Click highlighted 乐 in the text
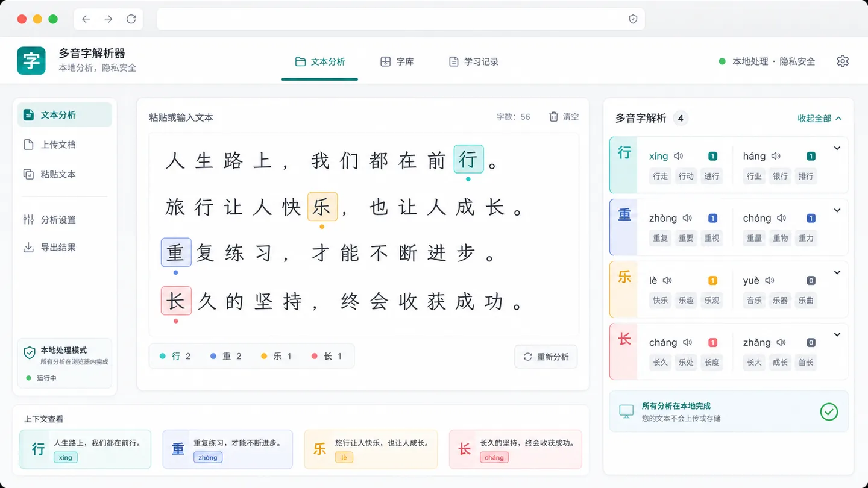This screenshot has height=488, width=868. [322, 207]
